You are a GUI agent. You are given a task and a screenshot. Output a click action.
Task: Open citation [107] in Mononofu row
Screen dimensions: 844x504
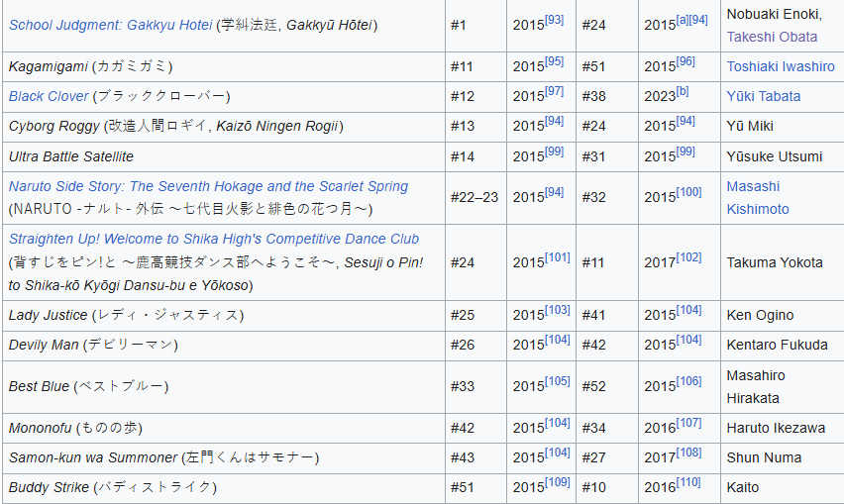tap(688, 423)
